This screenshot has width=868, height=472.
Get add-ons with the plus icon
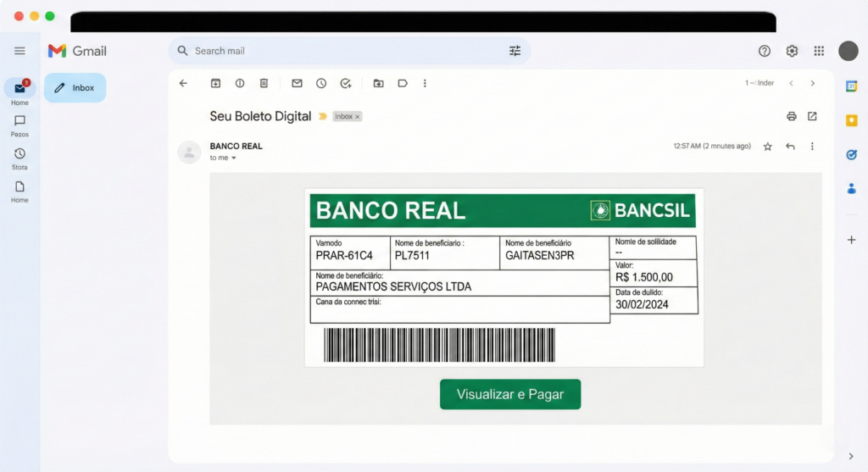pos(851,240)
